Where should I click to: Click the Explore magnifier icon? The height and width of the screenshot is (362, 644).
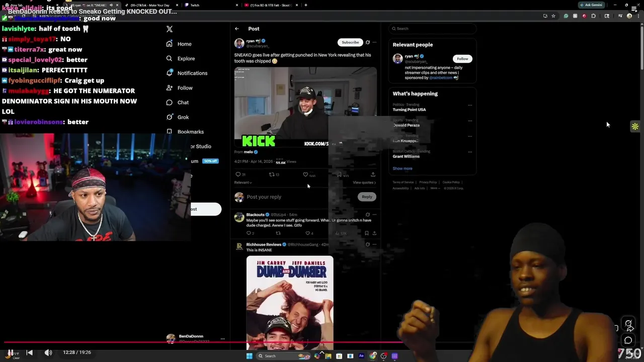169,58
